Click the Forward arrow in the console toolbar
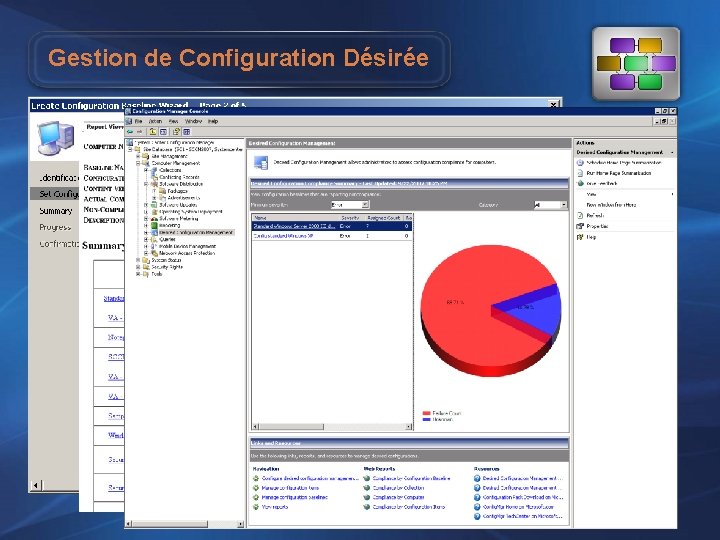 (139, 132)
